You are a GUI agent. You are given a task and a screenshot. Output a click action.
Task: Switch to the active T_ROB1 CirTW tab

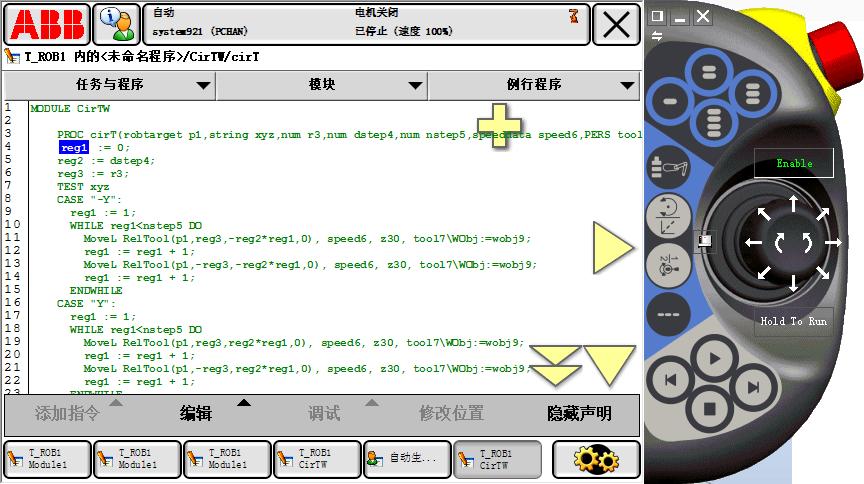(x=498, y=459)
